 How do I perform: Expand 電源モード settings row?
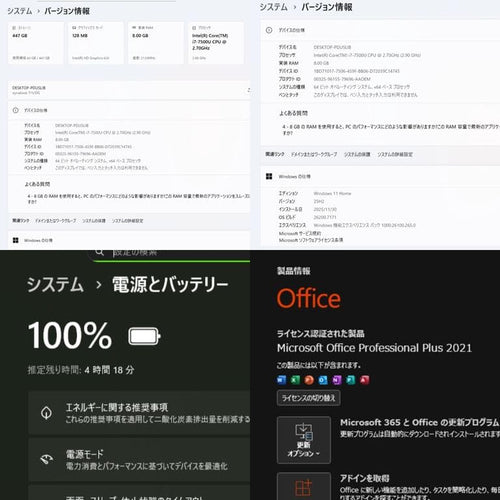click(x=139, y=460)
